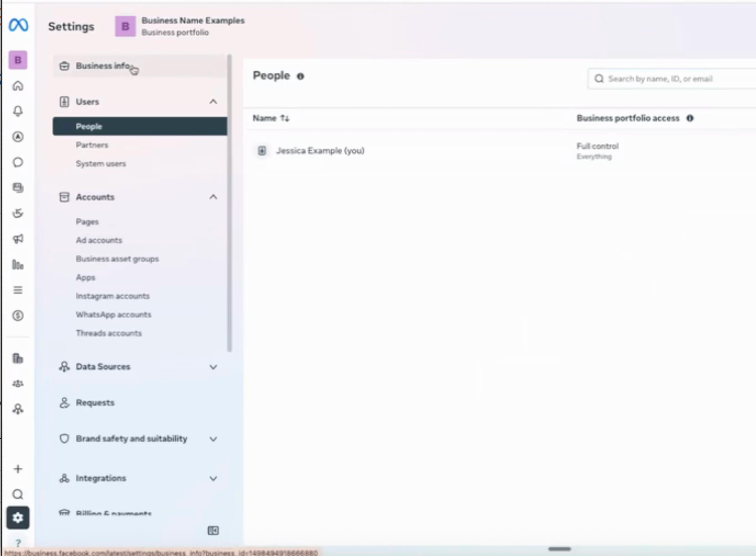Open notifications bell icon
Screen dimensions: 756x556
point(18,111)
